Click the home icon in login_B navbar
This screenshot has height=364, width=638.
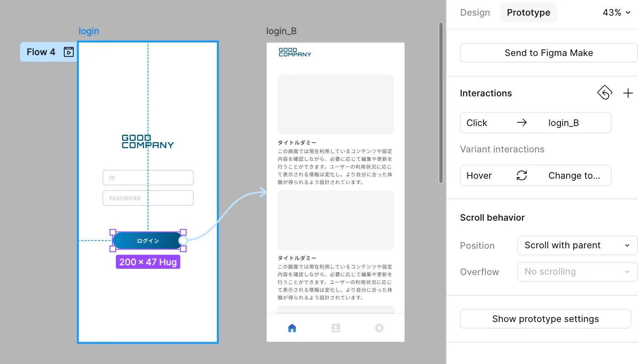(x=292, y=328)
